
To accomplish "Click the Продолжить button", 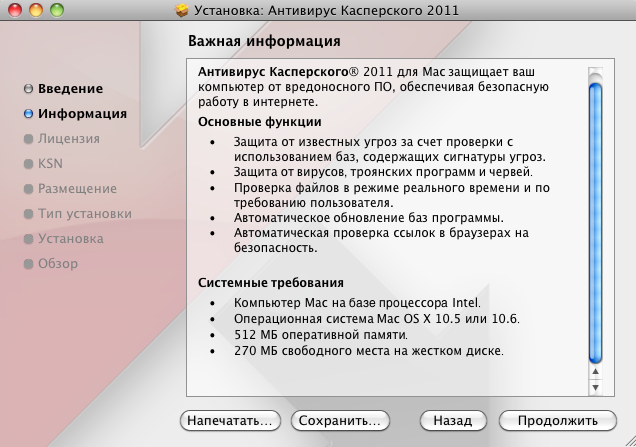I will [x=557, y=421].
